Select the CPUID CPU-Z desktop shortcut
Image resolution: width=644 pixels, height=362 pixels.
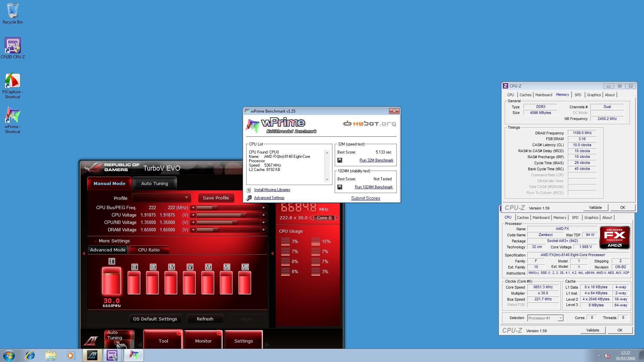pyautogui.click(x=13, y=48)
